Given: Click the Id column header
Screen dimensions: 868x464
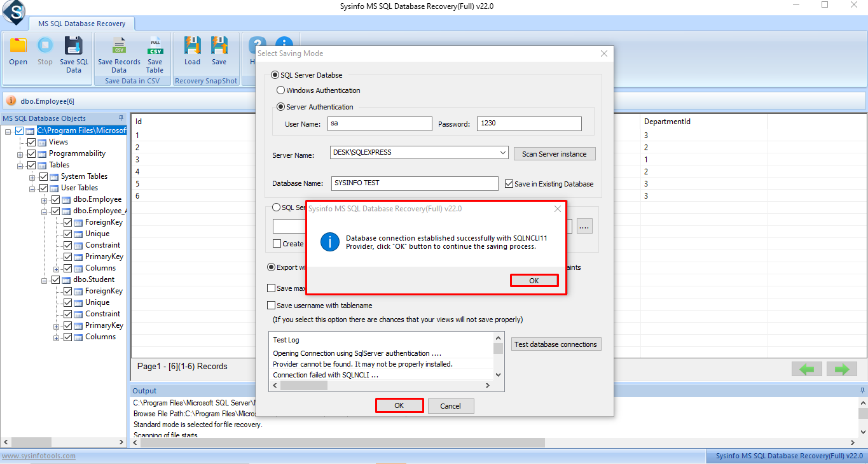Looking at the screenshot, I should coord(139,122).
